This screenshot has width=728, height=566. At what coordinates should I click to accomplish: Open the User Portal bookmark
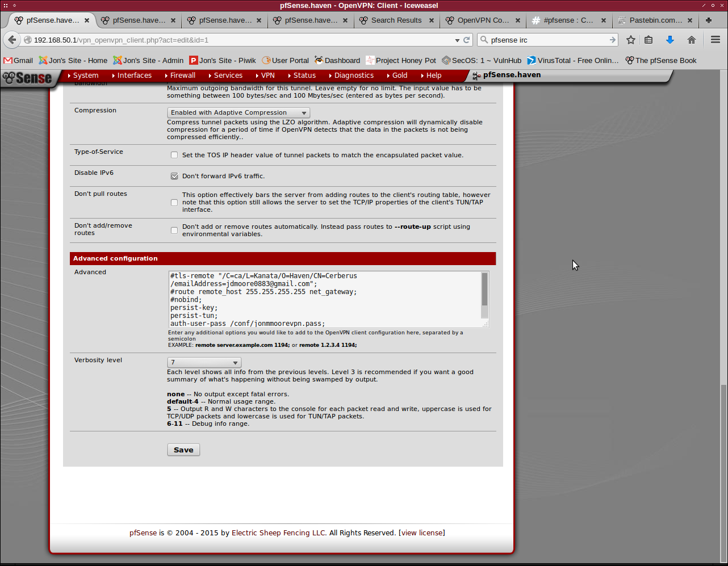(285, 60)
